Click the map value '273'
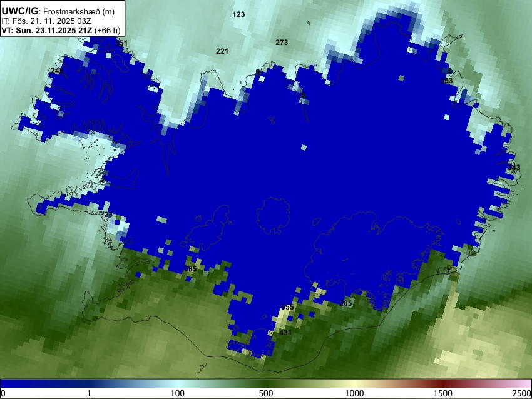The width and height of the screenshot is (532, 399). (282, 43)
